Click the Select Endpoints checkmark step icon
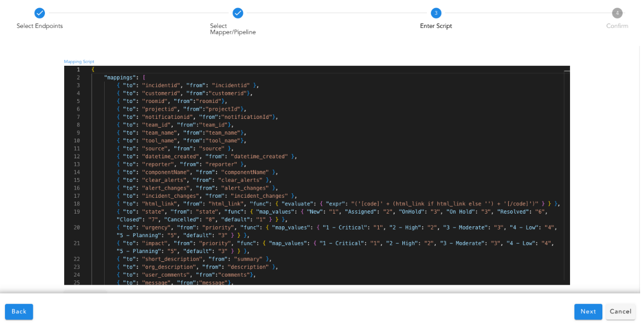Image resolution: width=644 pixels, height=327 pixels. [x=39, y=13]
